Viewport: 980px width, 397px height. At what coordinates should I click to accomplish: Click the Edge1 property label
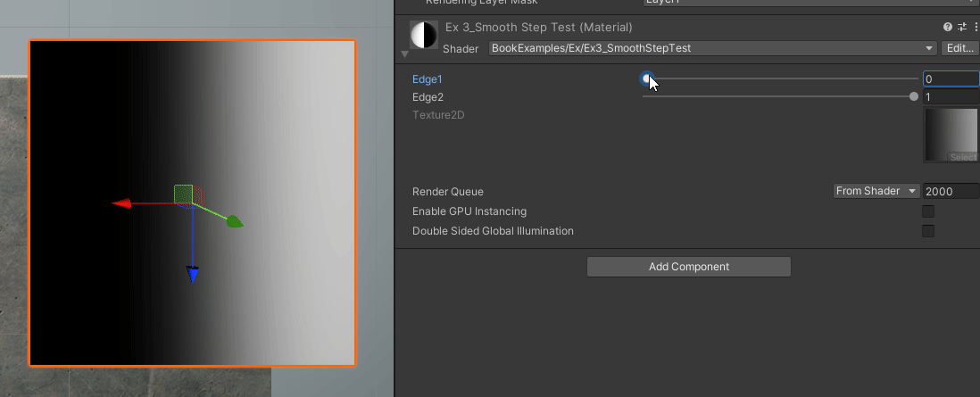[x=428, y=79]
